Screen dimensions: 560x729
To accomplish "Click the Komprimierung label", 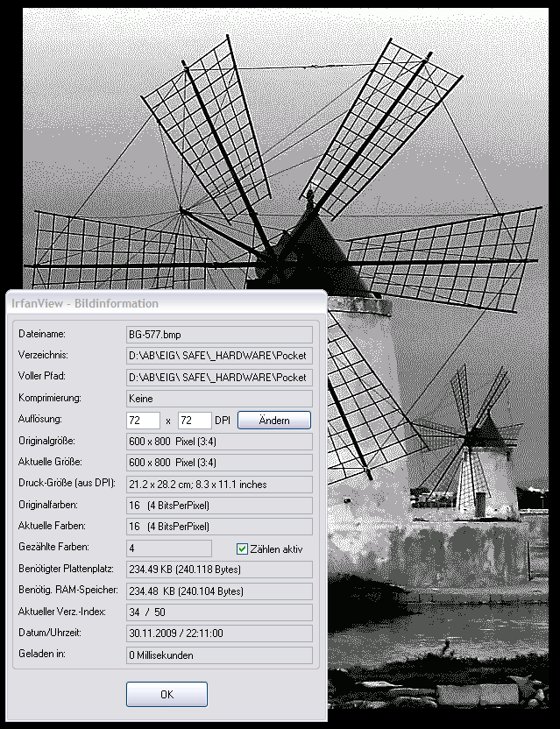I will point(50,398).
